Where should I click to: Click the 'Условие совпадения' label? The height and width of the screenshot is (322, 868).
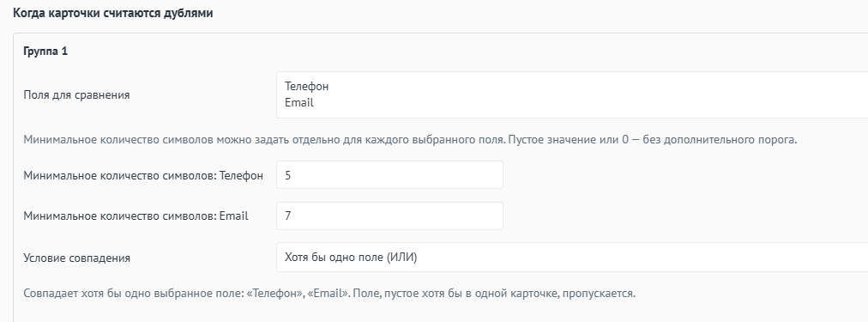click(77, 258)
